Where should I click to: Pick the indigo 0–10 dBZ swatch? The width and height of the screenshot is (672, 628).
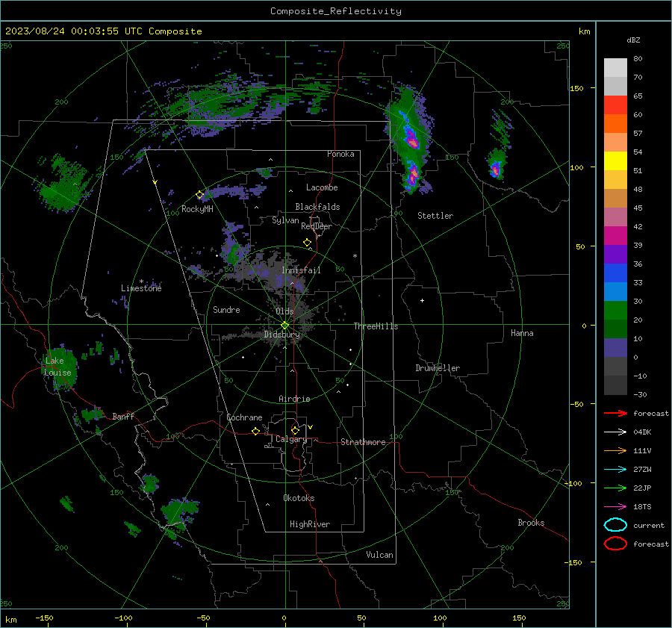[x=615, y=348]
